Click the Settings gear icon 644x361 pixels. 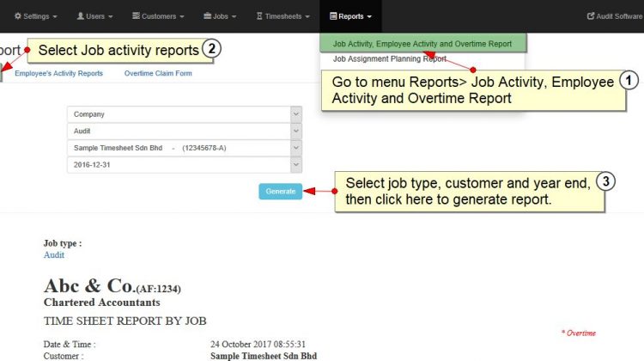tap(18, 16)
